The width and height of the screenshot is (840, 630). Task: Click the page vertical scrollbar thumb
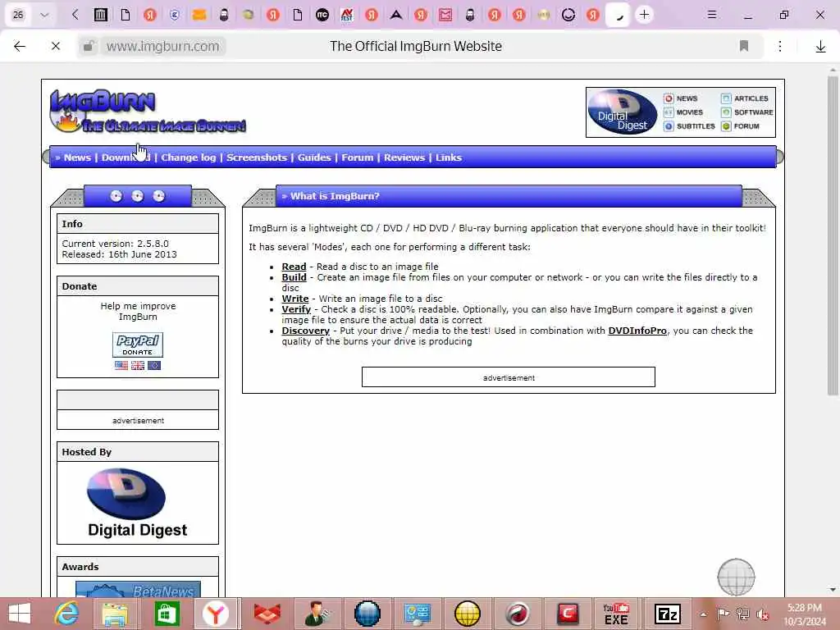833,235
